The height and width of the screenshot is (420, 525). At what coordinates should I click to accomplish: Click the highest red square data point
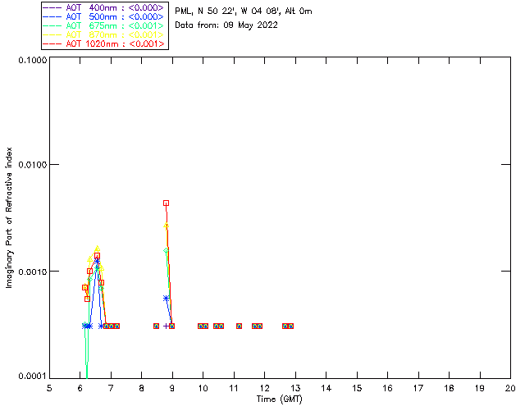coord(166,203)
